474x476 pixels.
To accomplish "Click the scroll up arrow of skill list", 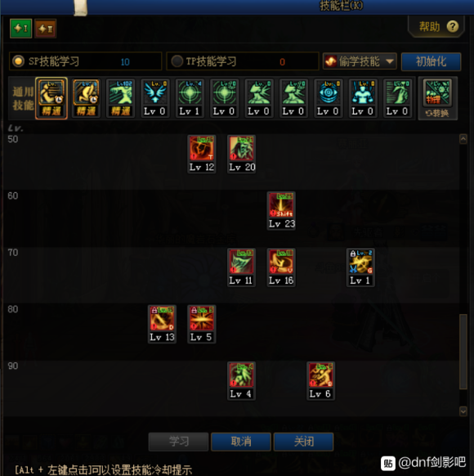I will point(463,139).
